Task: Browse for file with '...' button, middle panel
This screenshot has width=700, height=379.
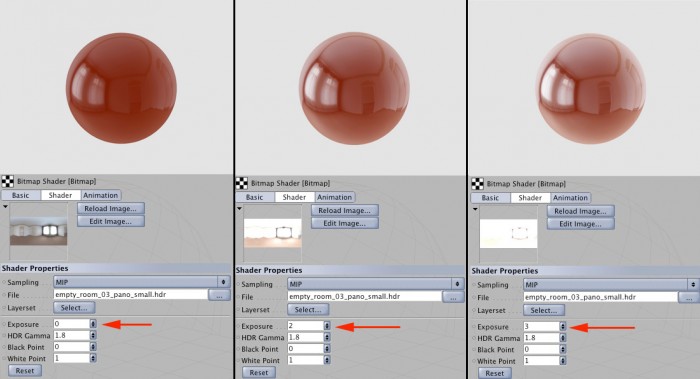Action: [x=453, y=297]
